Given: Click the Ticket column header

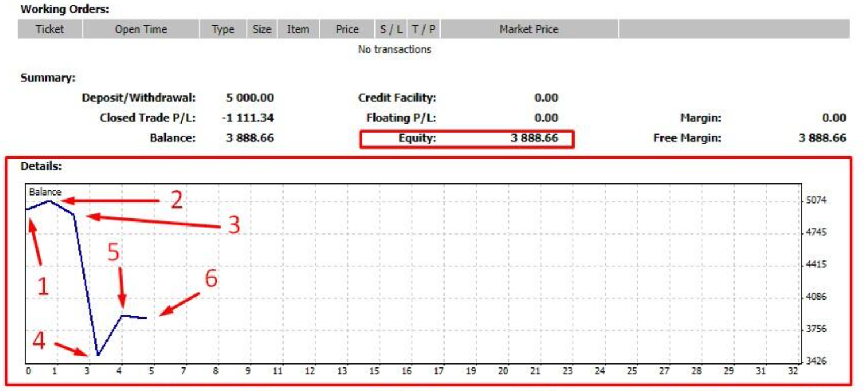Looking at the screenshot, I should coord(50,29).
